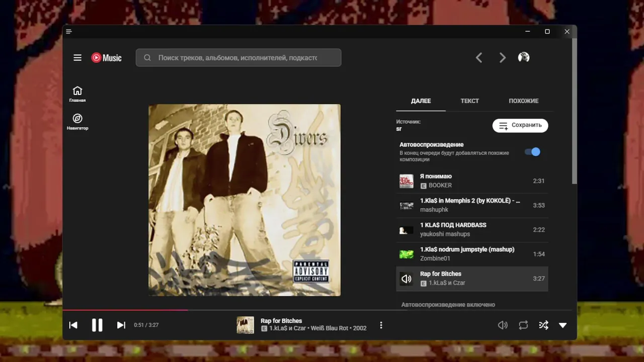Open the account avatar menu
Viewport: 644px width, 362px height.
point(524,57)
